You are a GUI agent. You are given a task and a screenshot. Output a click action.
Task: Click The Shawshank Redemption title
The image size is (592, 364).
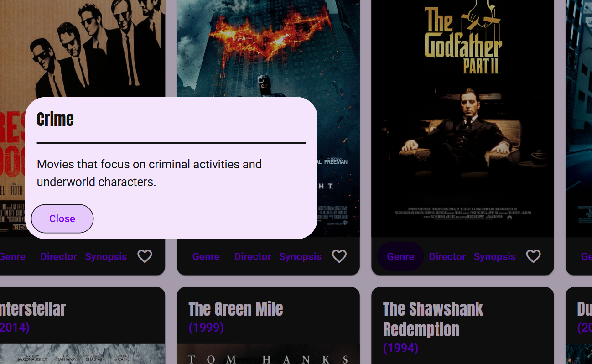pos(433,319)
